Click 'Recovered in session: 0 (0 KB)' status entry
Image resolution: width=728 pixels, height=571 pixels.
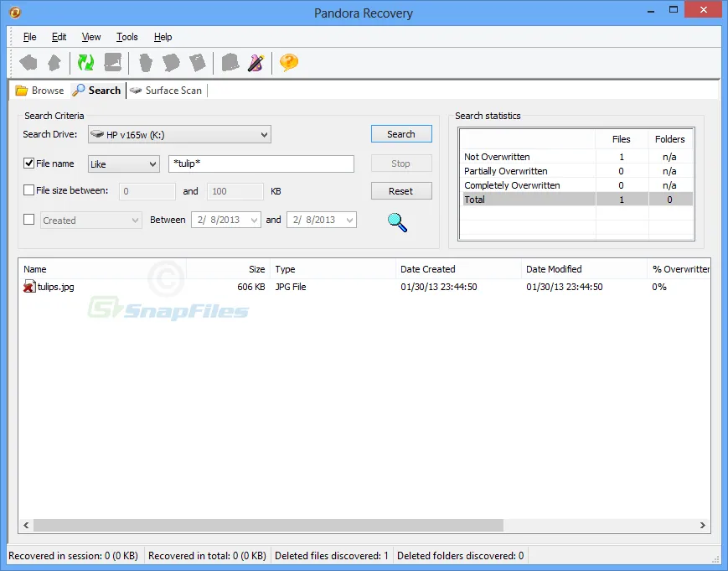[74, 556]
